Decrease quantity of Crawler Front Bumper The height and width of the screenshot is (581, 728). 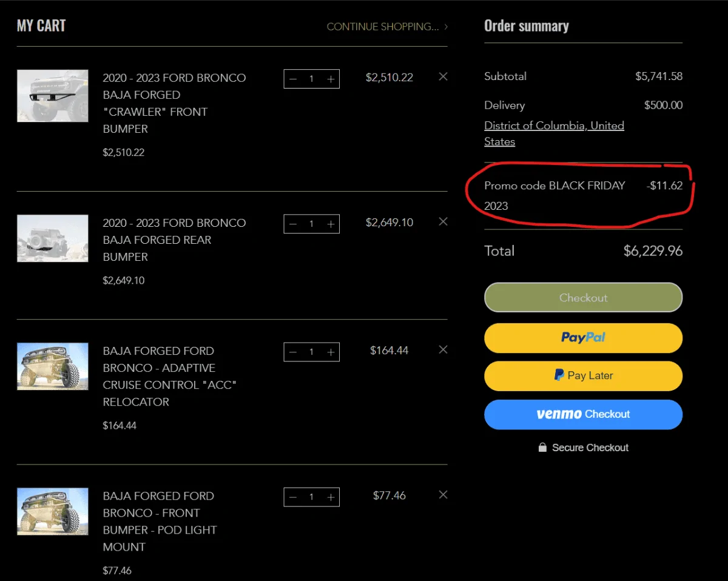293,79
